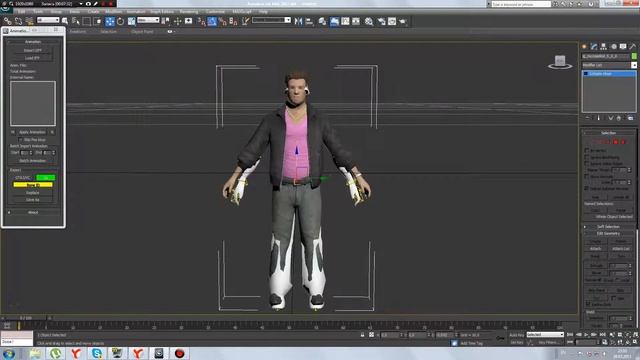Open the MAXScript menu
Screen dimensions: 640x360
click(x=242, y=12)
